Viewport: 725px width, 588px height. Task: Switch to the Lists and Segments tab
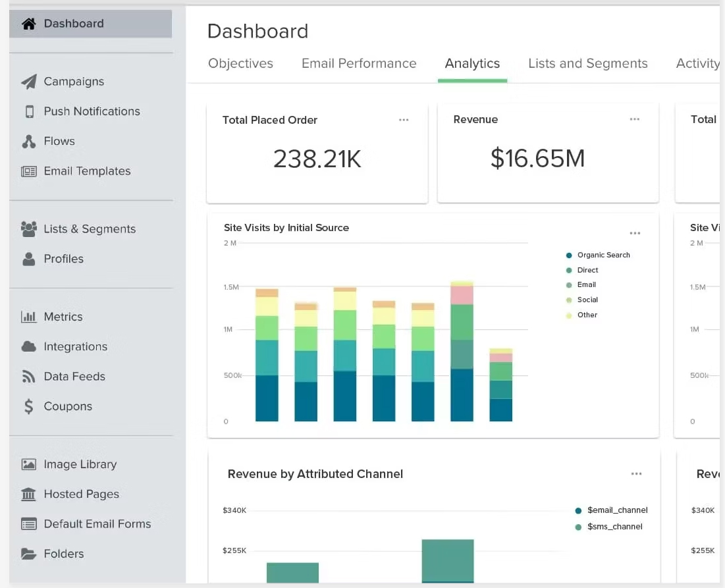click(x=587, y=64)
